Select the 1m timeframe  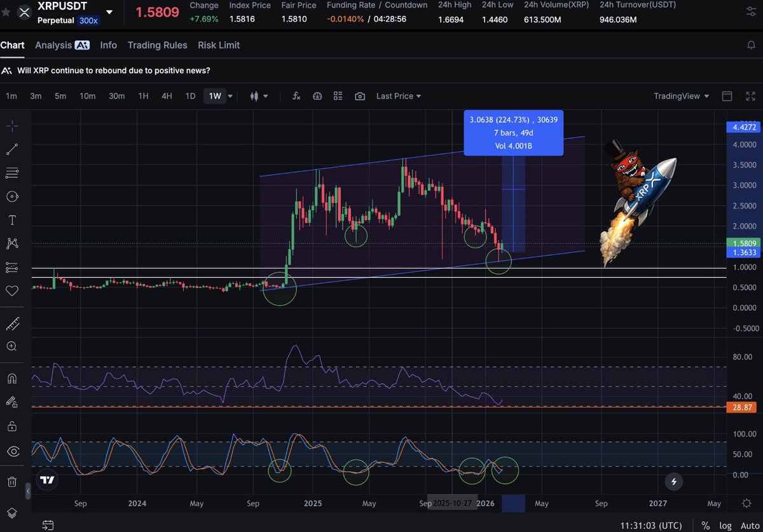coord(11,96)
